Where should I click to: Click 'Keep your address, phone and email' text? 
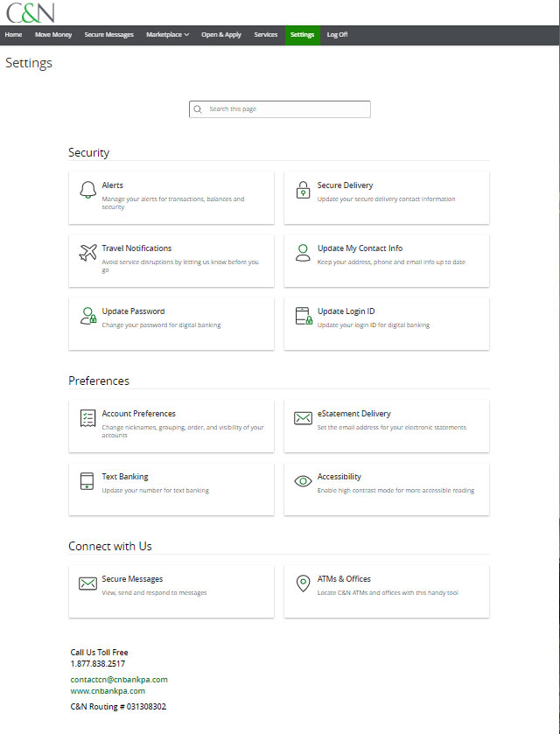[391, 262]
